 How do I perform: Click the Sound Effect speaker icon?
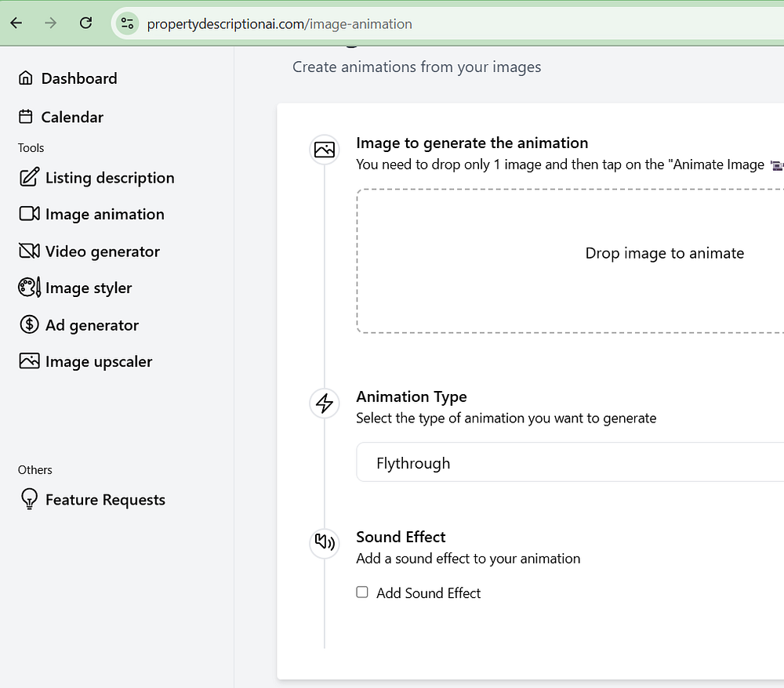[324, 542]
